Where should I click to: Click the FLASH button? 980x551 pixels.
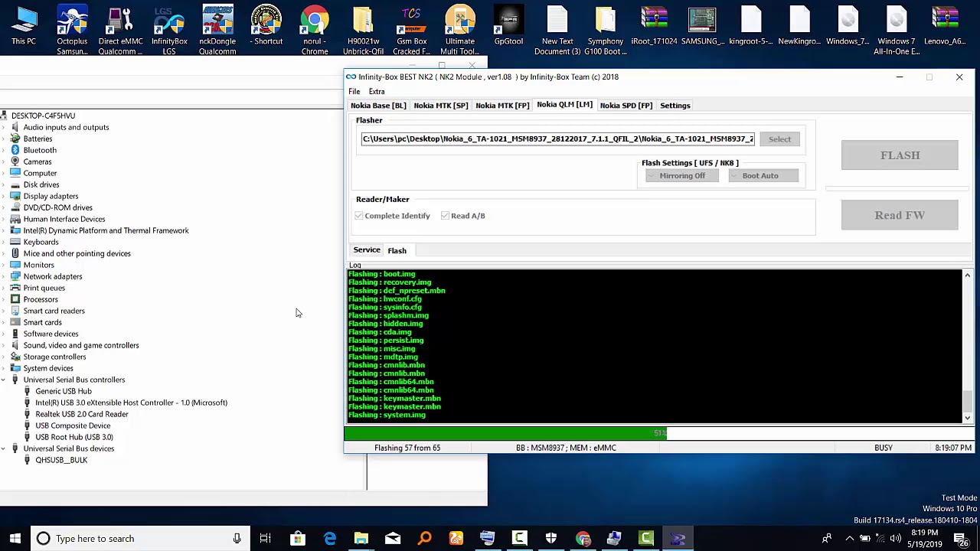[x=900, y=155]
